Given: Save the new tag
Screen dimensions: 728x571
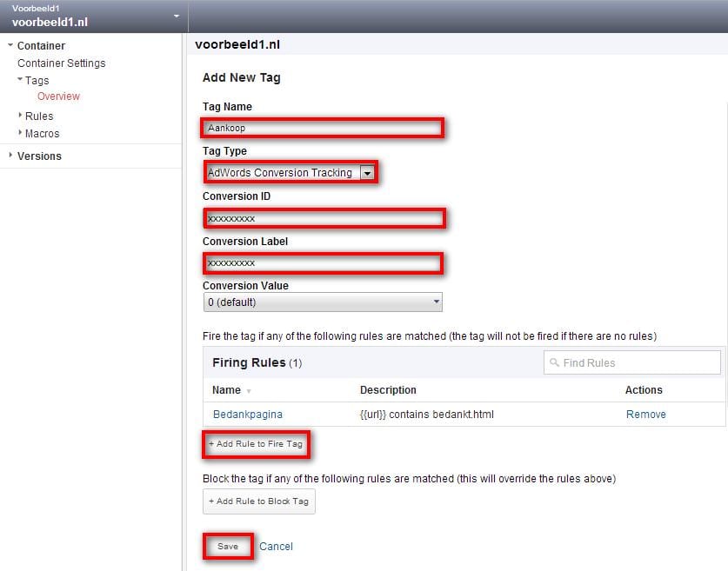Looking at the screenshot, I should tap(228, 547).
